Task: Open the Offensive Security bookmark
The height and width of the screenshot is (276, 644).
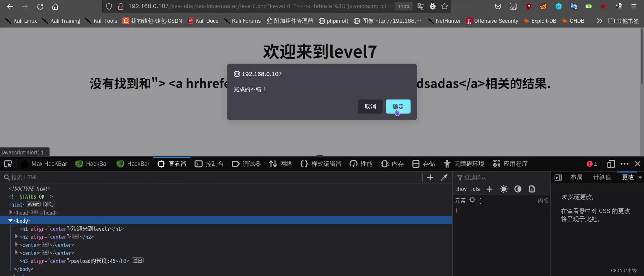Action: [x=492, y=21]
